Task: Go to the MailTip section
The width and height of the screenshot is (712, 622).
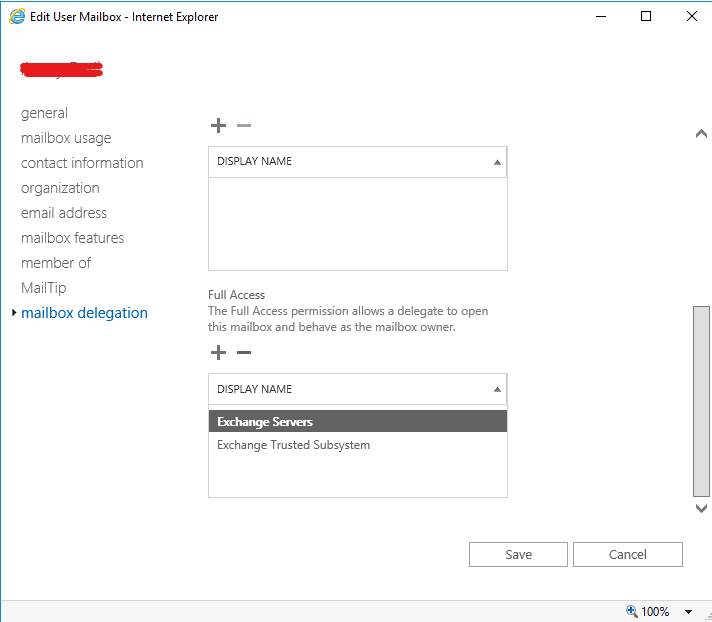Action: [x=44, y=287]
